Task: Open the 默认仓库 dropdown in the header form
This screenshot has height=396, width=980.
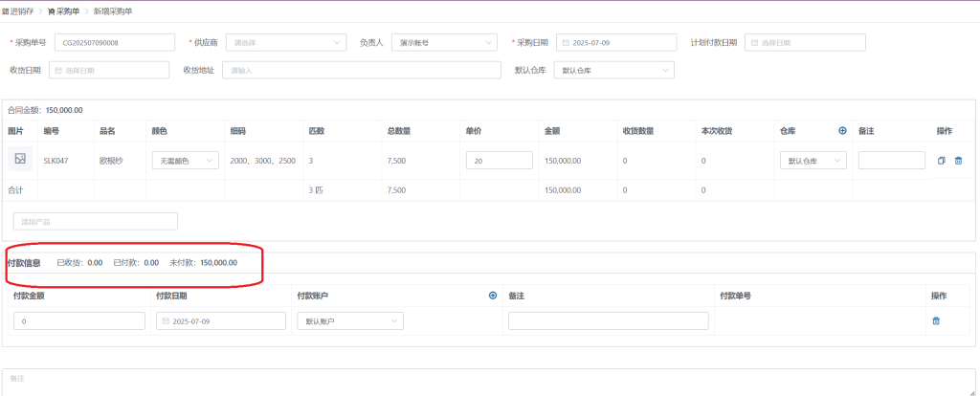Action: click(x=614, y=71)
